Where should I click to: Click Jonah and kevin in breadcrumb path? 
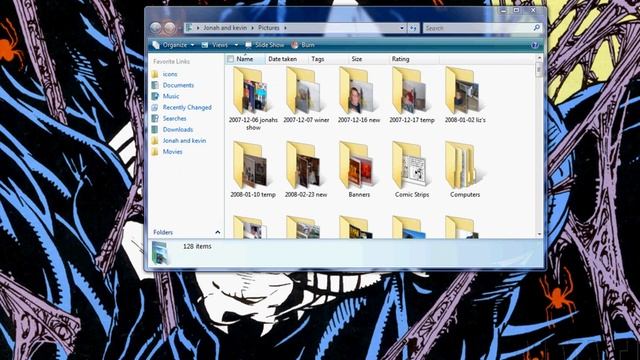pos(225,28)
